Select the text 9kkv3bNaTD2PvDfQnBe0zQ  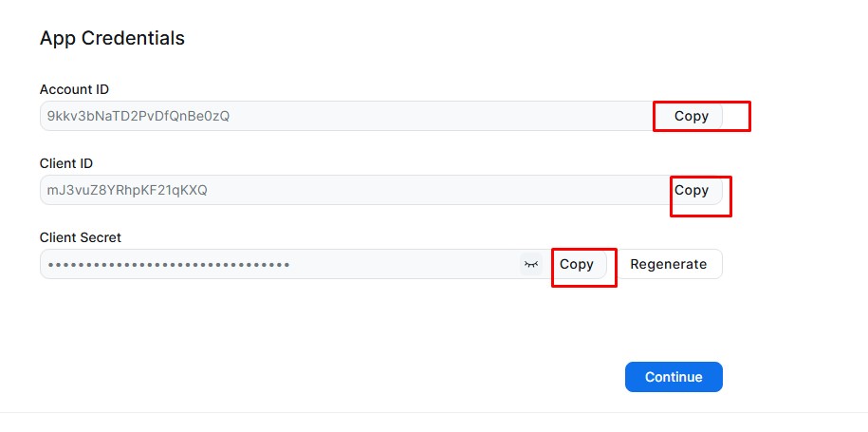139,116
